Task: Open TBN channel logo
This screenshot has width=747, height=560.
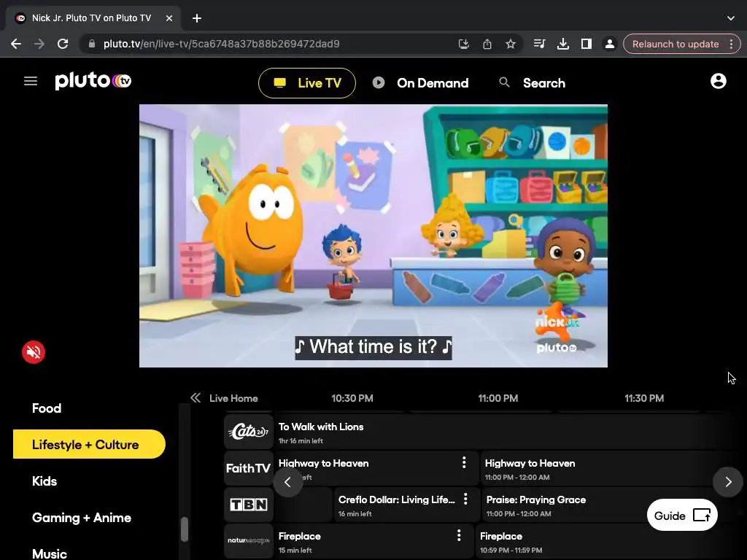Action: 249,505
